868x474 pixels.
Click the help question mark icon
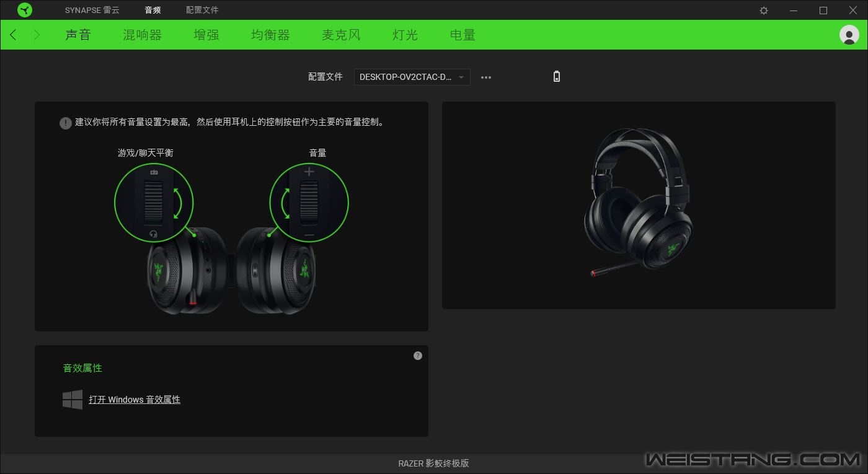(x=418, y=356)
